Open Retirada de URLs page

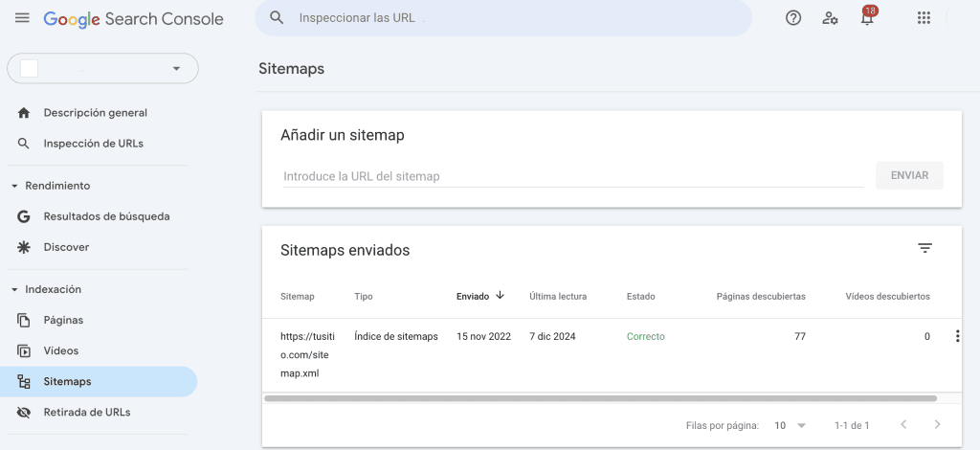(86, 412)
